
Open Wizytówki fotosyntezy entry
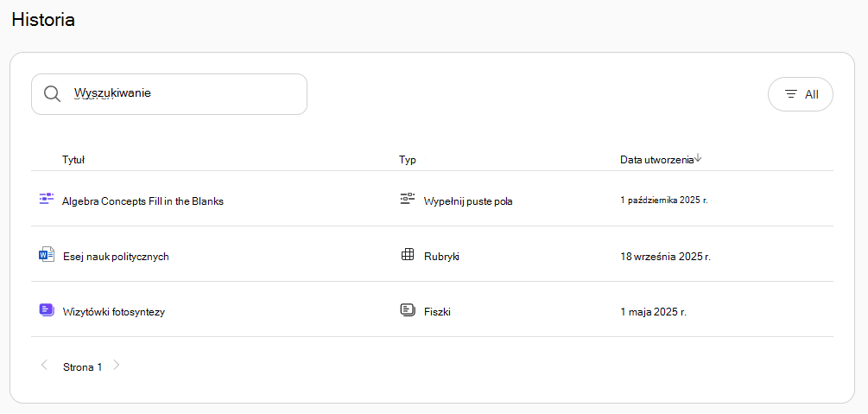[x=114, y=312]
